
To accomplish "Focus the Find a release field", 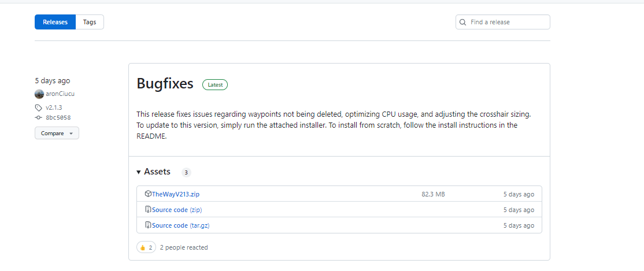I will click(x=503, y=22).
